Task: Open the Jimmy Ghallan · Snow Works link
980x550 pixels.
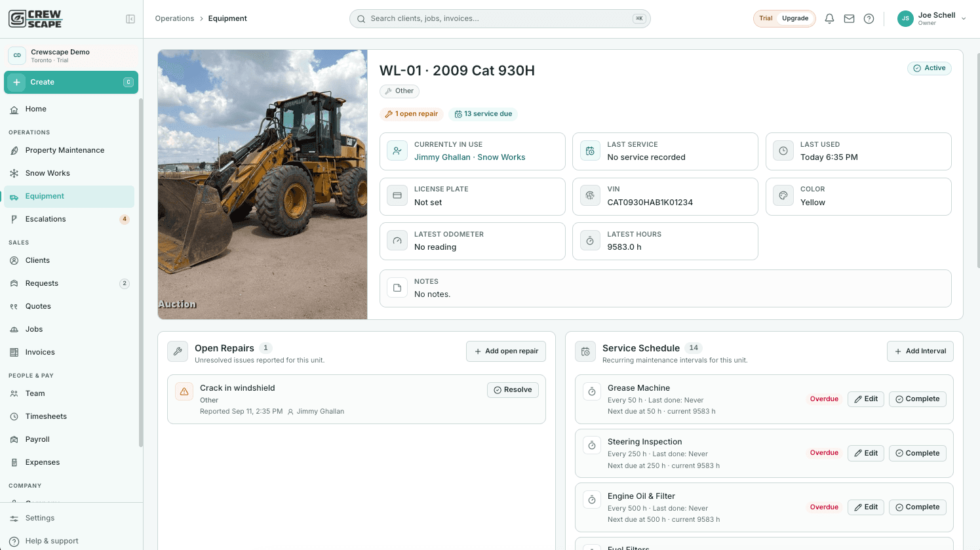Action: (x=469, y=157)
